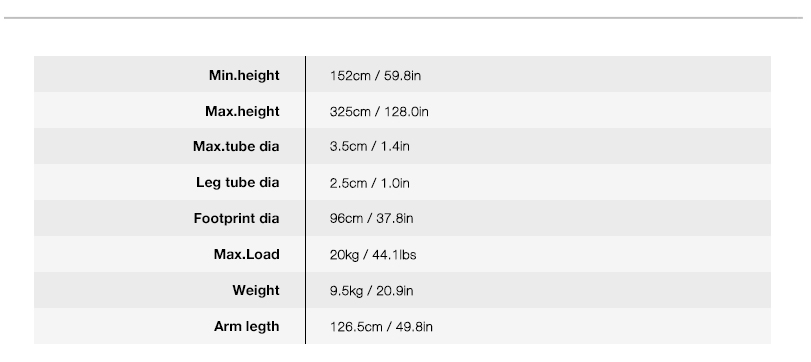This screenshot has height=362, width=811.
Task: Click the Footprint dia label
Action: pyautogui.click(x=236, y=219)
